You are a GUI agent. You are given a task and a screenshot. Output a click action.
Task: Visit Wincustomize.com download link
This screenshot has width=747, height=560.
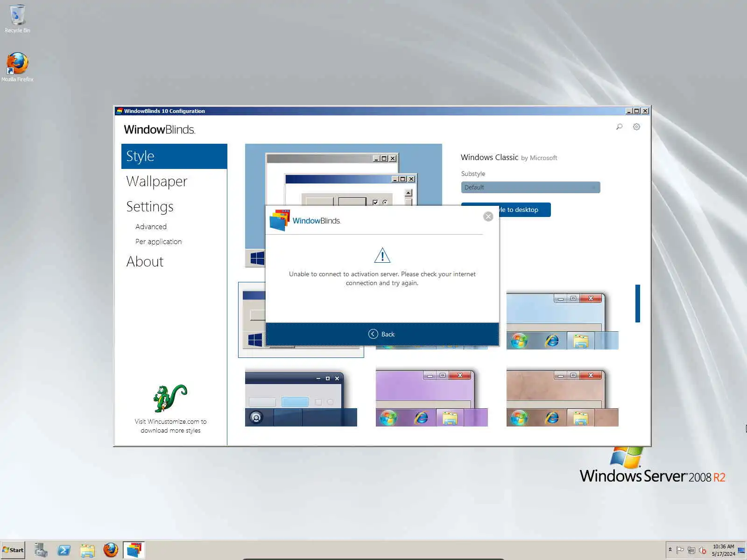pyautogui.click(x=170, y=426)
